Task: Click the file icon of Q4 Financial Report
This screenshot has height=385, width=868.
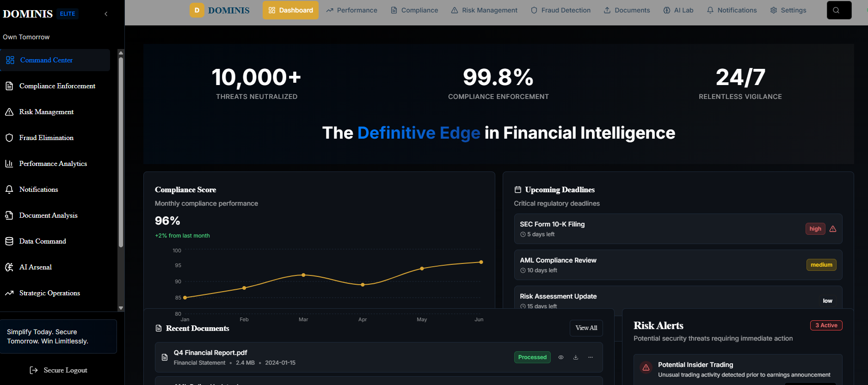Action: 165,357
